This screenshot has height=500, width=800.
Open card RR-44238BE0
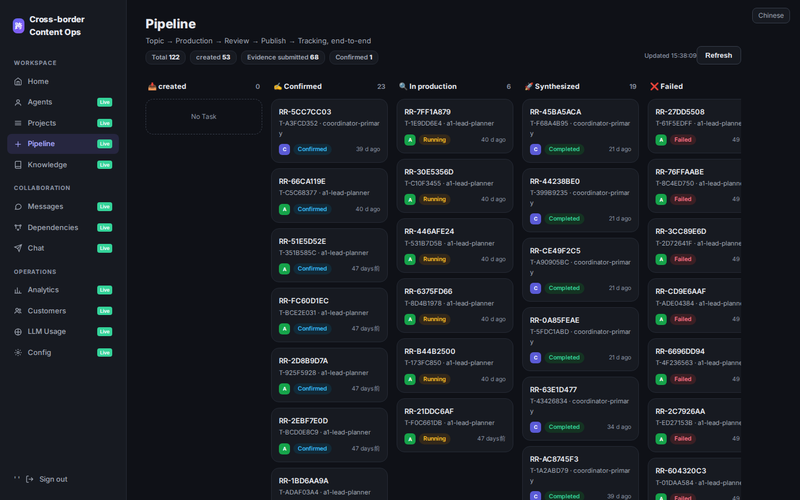[580, 200]
